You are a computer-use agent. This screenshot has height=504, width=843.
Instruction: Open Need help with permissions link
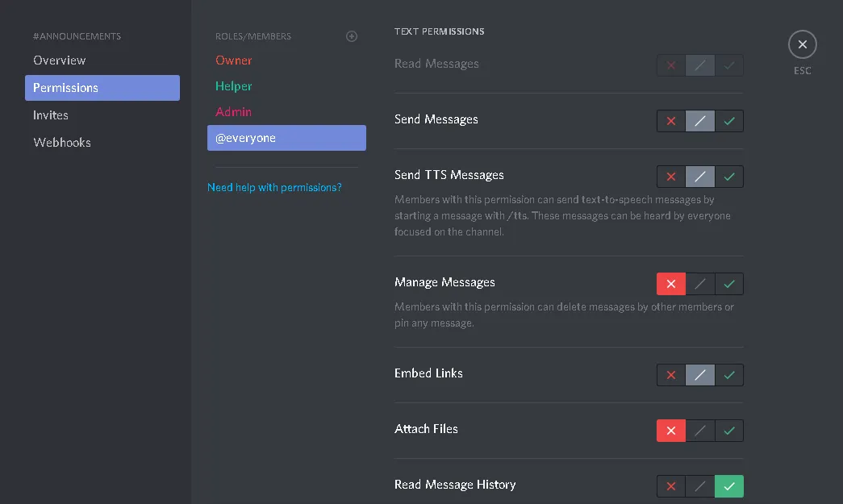[274, 188]
